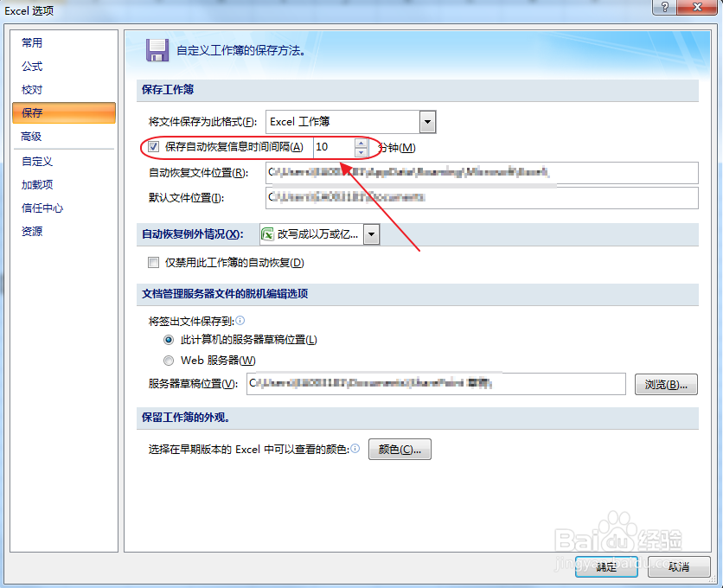Click the 服务器草稿位置 path field
Screen dimensions: 723x588
click(436, 384)
